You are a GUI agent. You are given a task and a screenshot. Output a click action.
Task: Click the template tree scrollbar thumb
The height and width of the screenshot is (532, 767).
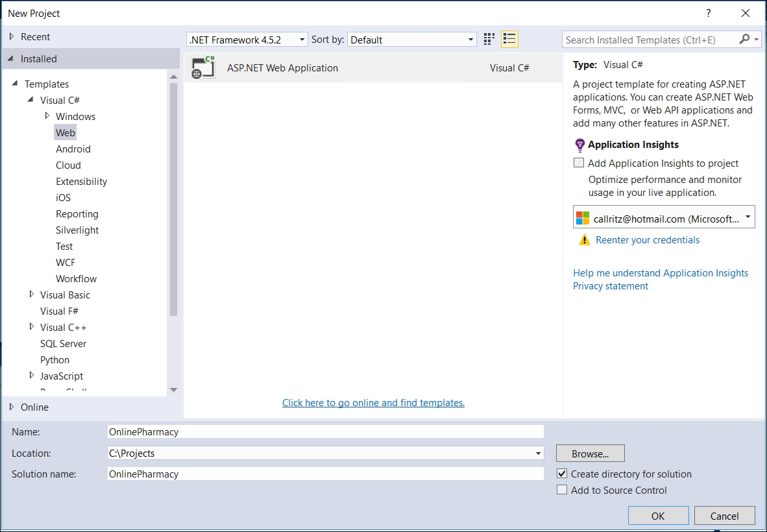click(174, 200)
